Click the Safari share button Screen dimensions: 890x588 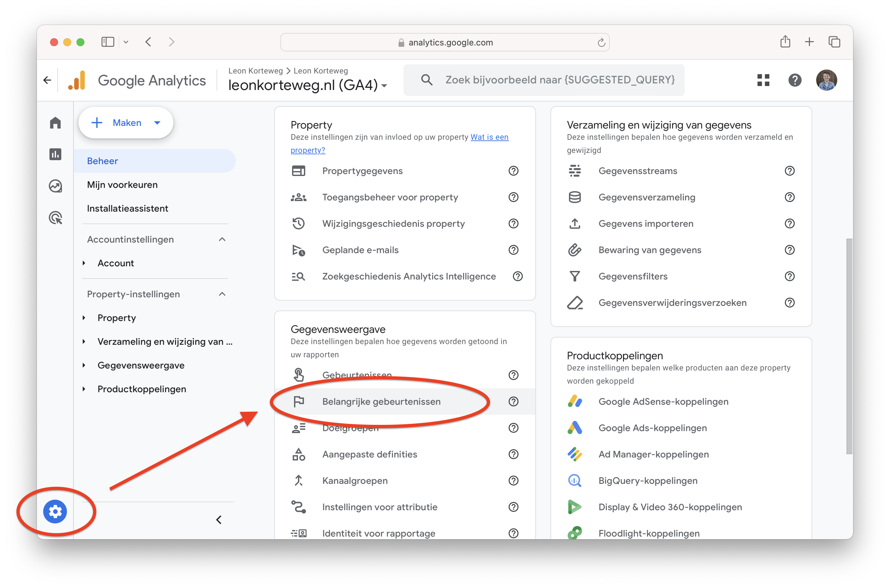pyautogui.click(x=785, y=42)
